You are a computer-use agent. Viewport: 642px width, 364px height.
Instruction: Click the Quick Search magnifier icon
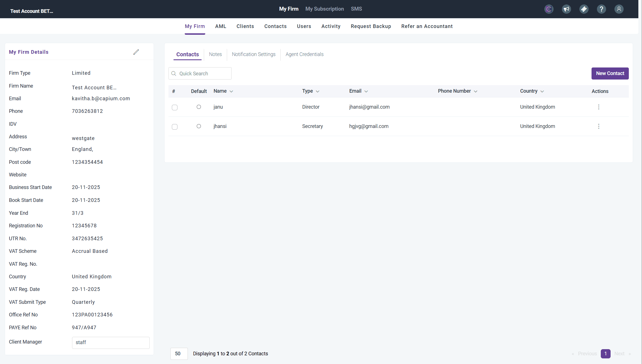174,73
